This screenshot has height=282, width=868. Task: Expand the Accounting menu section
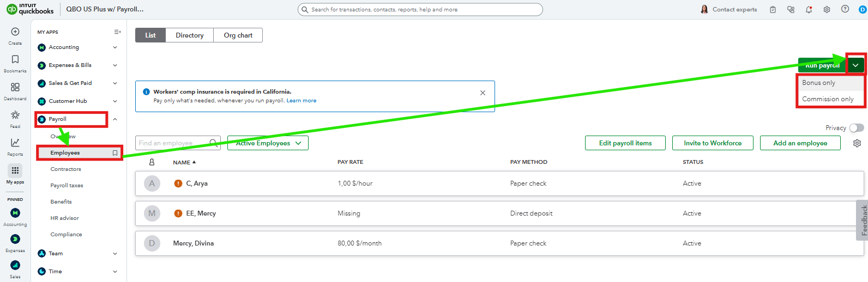(x=115, y=47)
